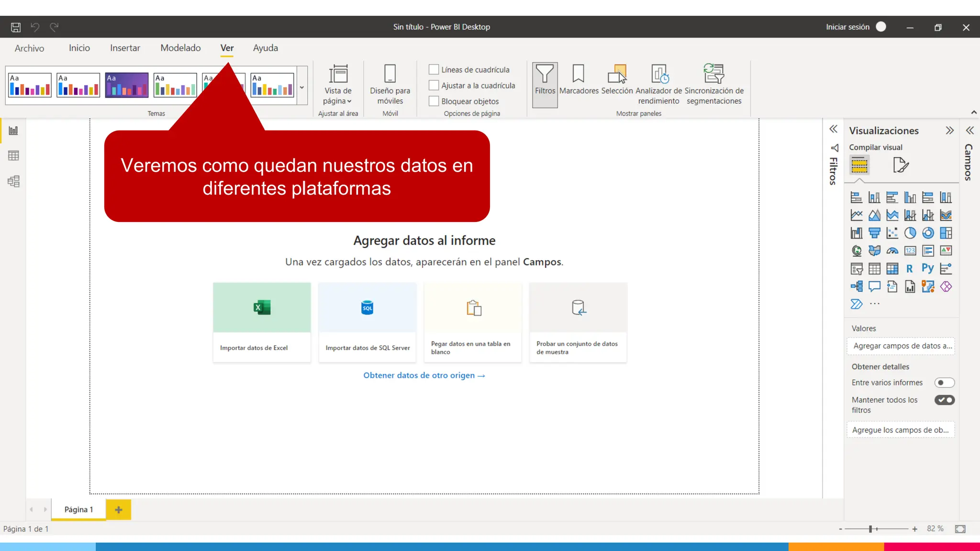Click Agregue los campos de obtención field
980x551 pixels.
pyautogui.click(x=901, y=430)
